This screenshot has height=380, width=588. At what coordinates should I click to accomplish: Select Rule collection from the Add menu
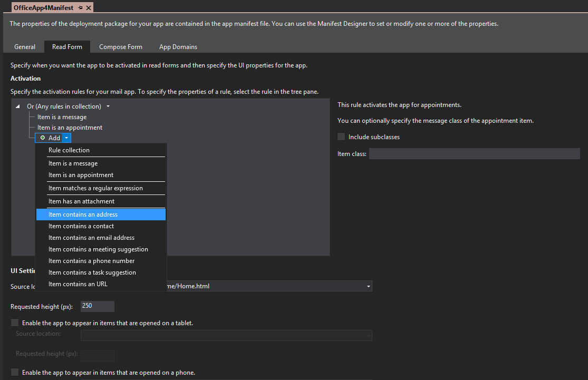tap(69, 150)
